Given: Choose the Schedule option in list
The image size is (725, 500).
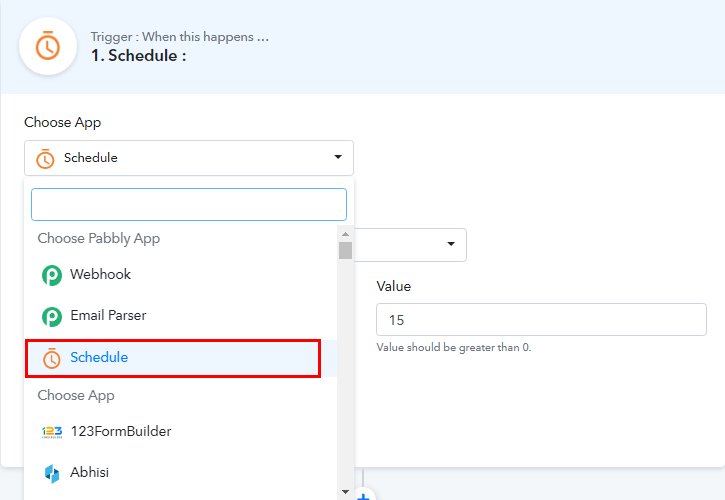Looking at the screenshot, I should click(x=181, y=358).
